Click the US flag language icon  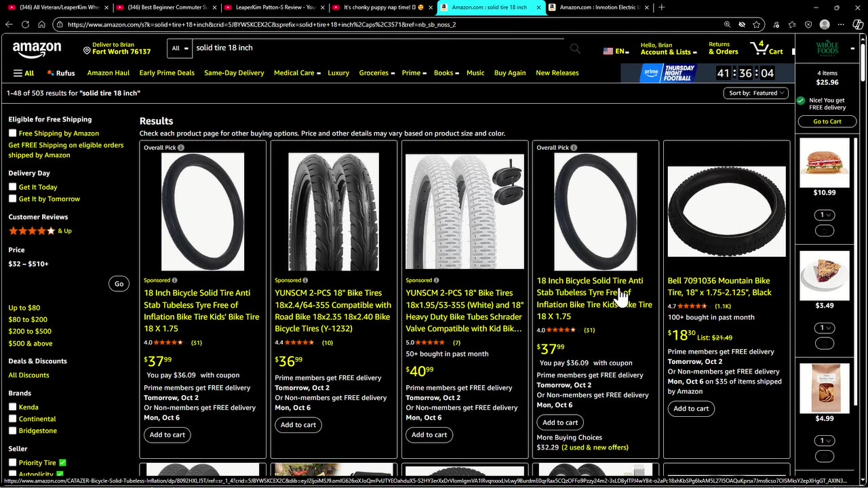point(608,51)
